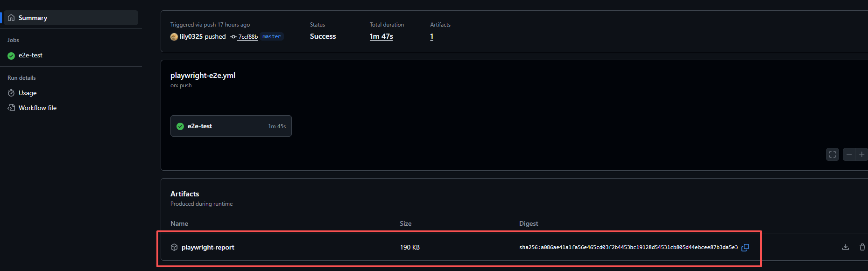Click the Summary home icon
The image size is (868, 271).
11,18
